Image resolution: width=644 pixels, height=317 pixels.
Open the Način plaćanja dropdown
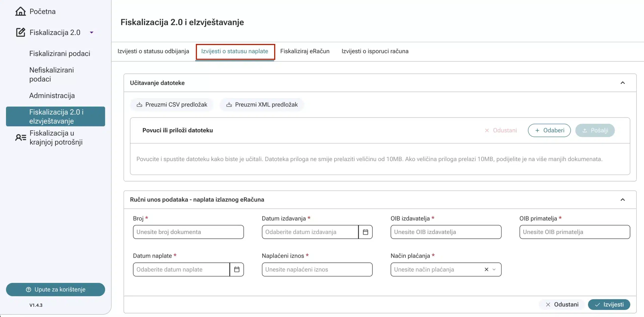tap(446, 269)
